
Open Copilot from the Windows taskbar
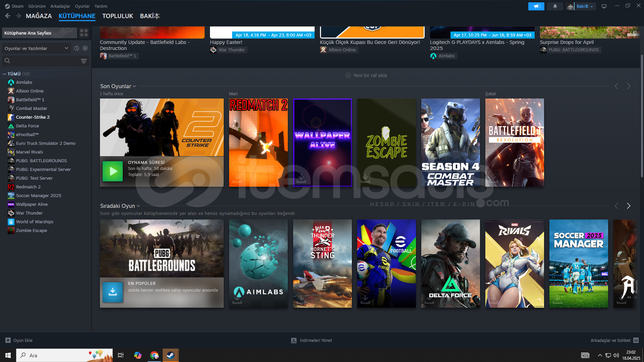pyautogui.click(x=138, y=355)
